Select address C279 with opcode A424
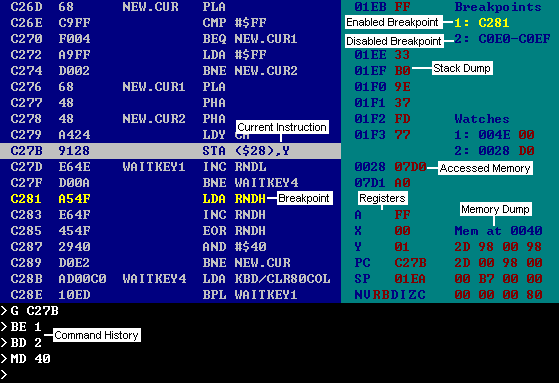This screenshot has height=383, width=559. (50, 135)
